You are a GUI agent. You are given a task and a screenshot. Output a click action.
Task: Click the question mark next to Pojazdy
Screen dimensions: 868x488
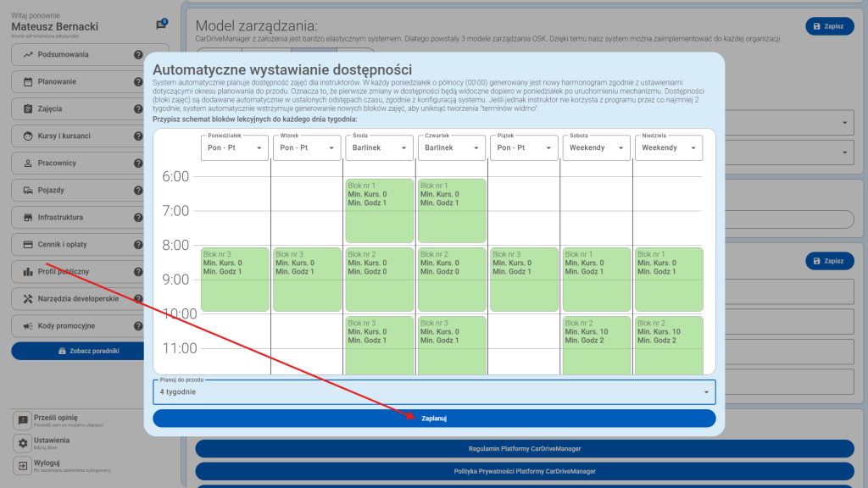coord(138,191)
